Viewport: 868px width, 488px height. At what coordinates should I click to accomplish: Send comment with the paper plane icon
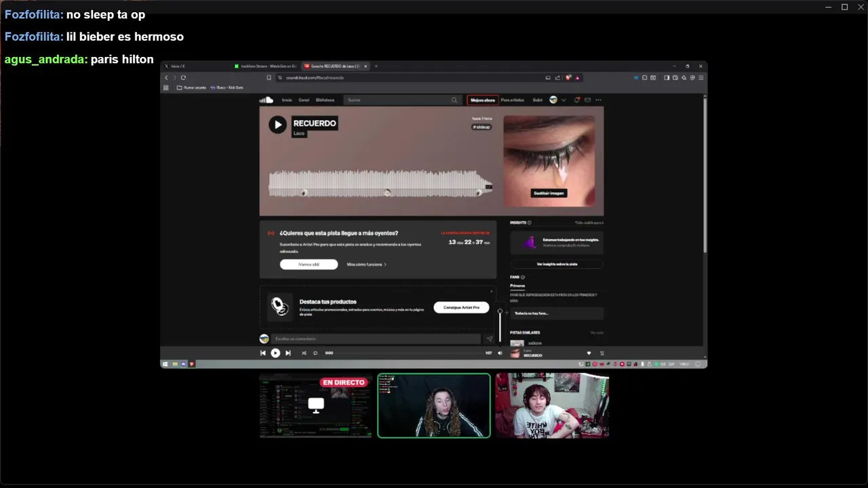point(490,339)
